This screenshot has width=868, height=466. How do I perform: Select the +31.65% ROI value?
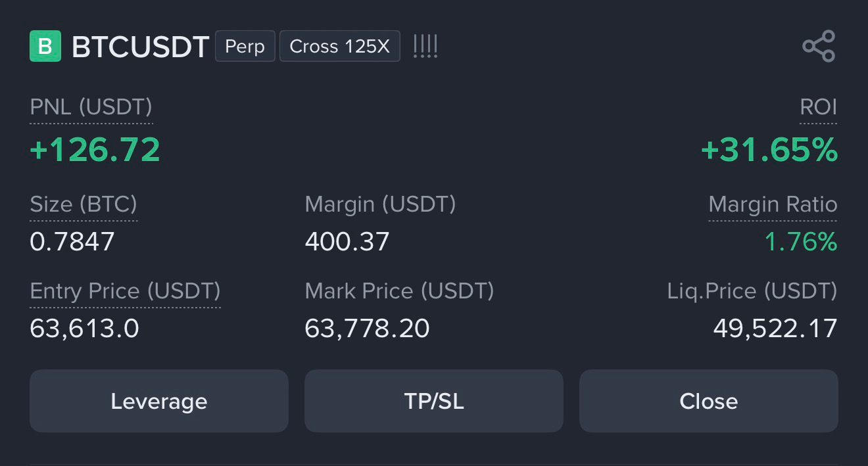tap(769, 150)
